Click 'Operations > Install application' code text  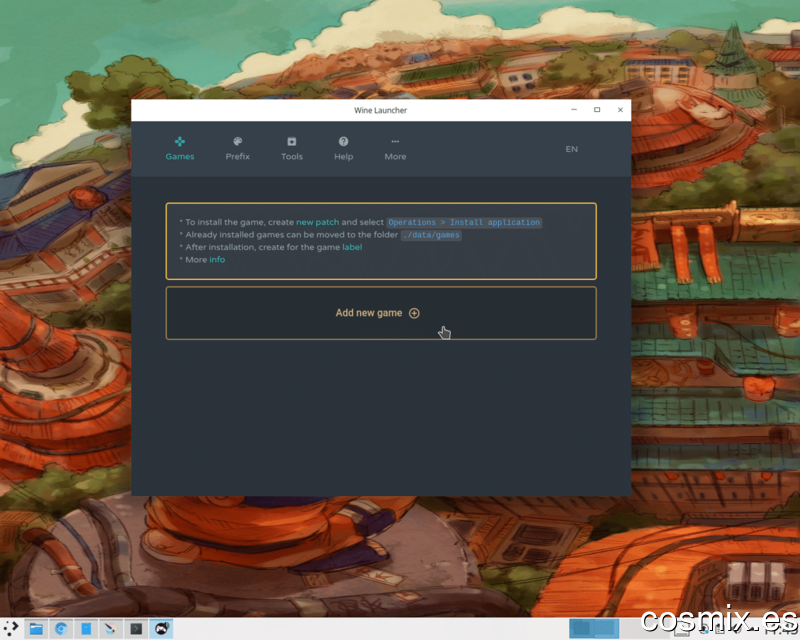click(464, 223)
